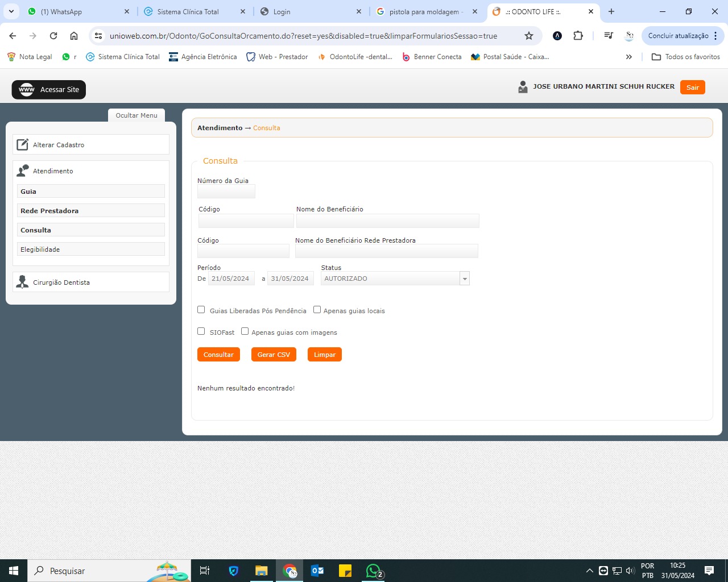Focus the Nome do Beneficiário Rede Prestadora field
This screenshot has width=728, height=582.
coord(387,251)
